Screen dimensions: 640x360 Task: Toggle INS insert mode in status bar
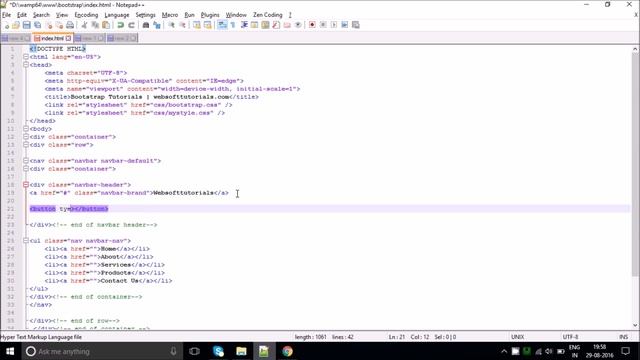(x=623, y=337)
